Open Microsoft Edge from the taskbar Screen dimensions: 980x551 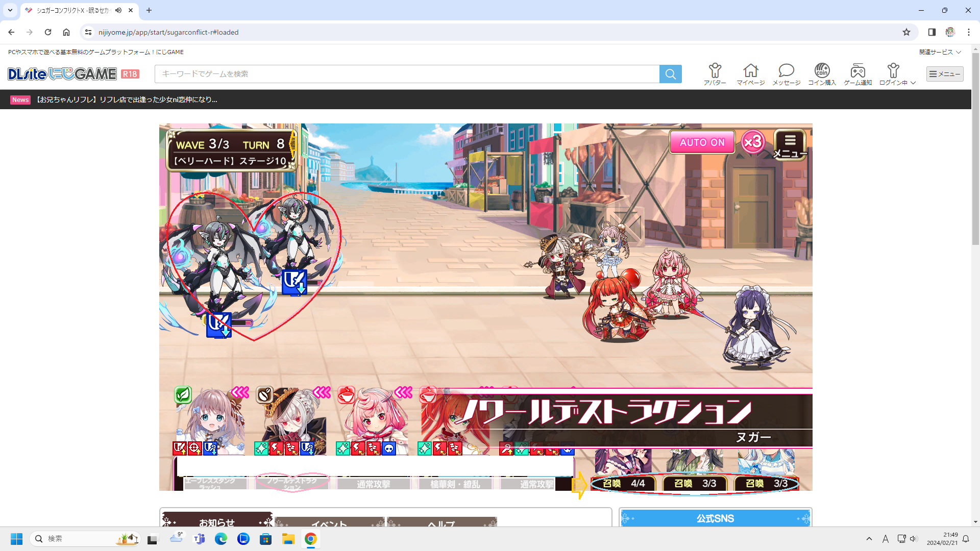tap(220, 539)
